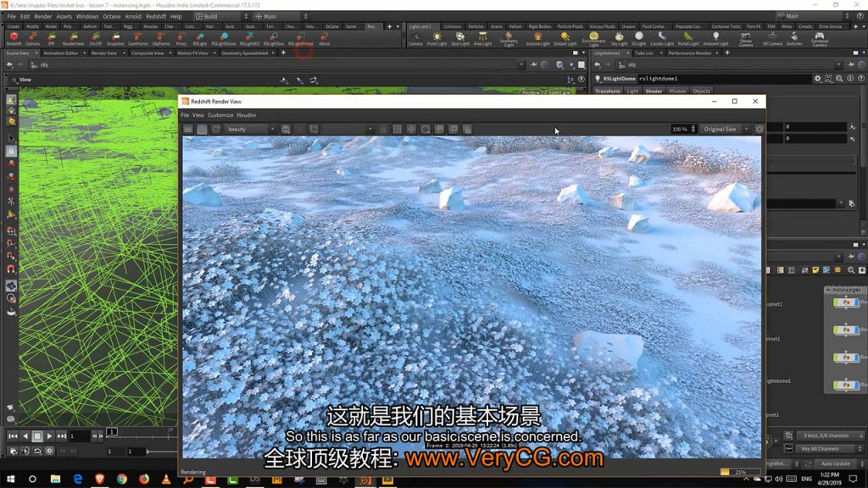Open the Redshift About tool
The image size is (868, 488).
[x=325, y=38]
